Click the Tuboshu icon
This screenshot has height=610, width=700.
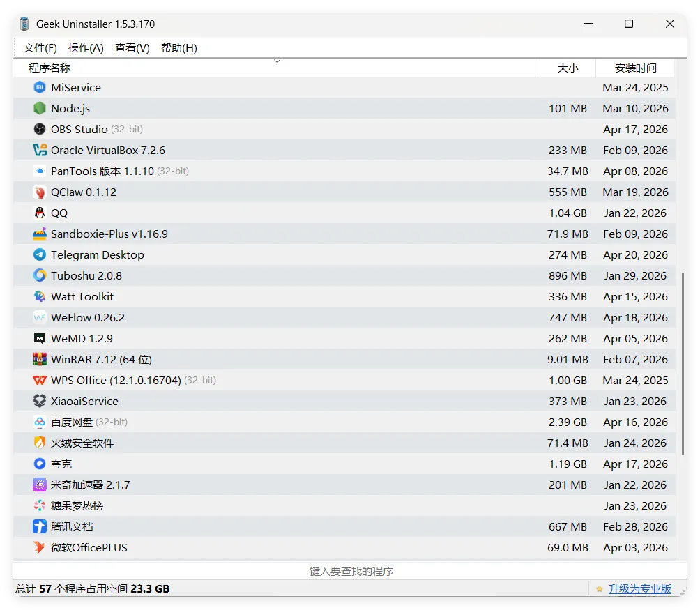point(40,276)
